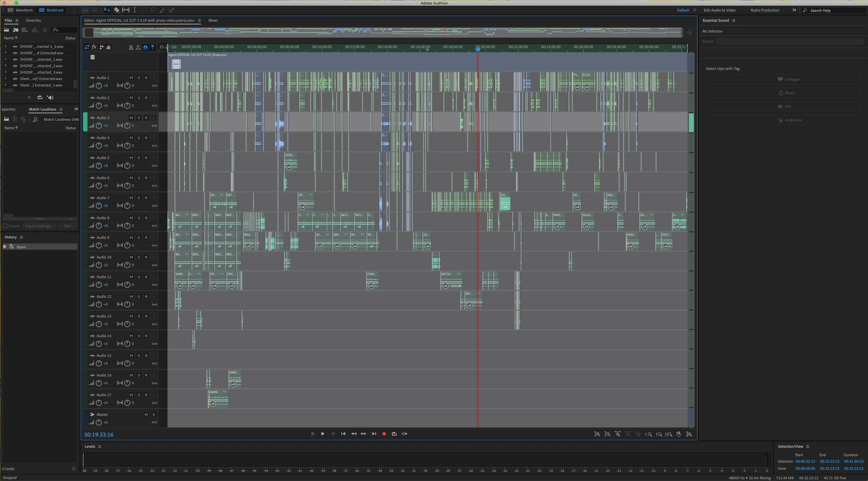Arm Audio 5 track for recording
The image size is (868, 481).
pos(146,158)
